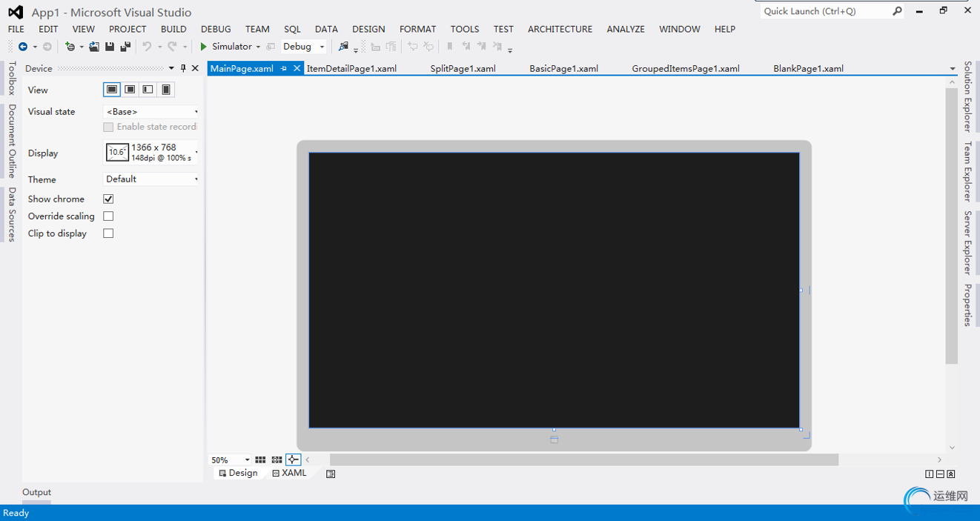The height and width of the screenshot is (521, 980).
Task: Switch to the XAML view tab
Action: coord(289,473)
